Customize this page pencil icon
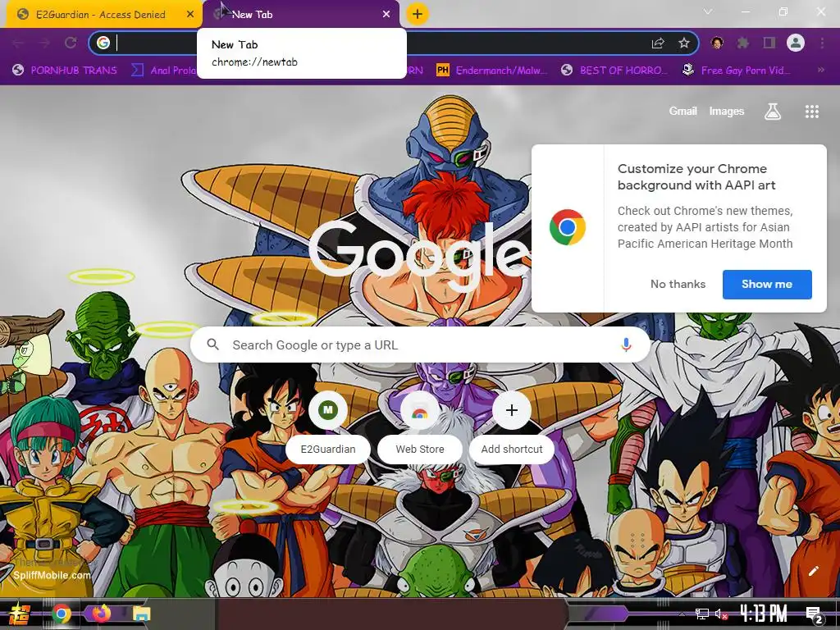The height and width of the screenshot is (630, 840). tap(813, 571)
